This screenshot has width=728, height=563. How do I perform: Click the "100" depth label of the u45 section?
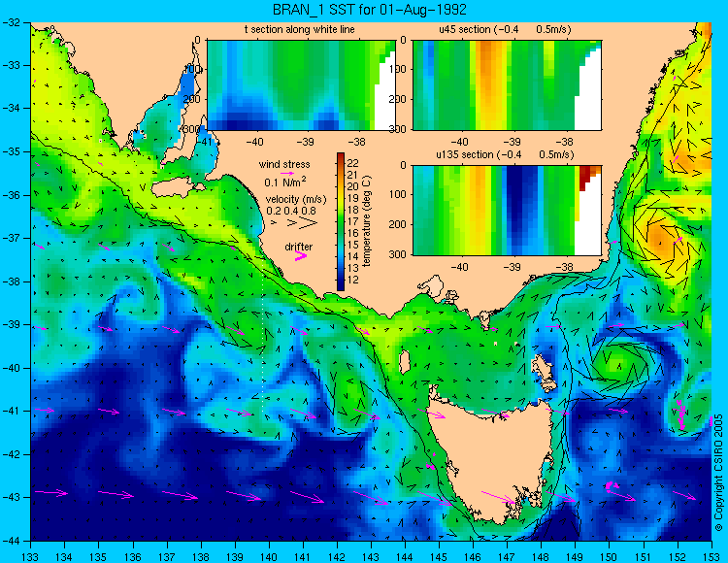tap(399, 69)
